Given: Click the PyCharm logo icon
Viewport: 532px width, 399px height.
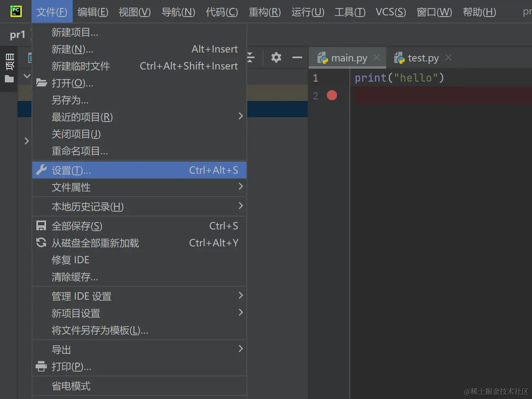Looking at the screenshot, I should 16,11.
